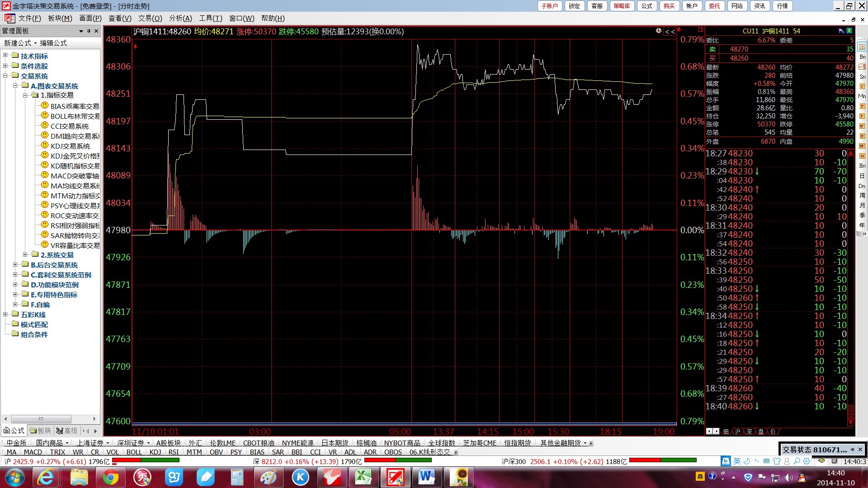Click the gear icon above the chart
868x488 pixels.
coord(658,31)
